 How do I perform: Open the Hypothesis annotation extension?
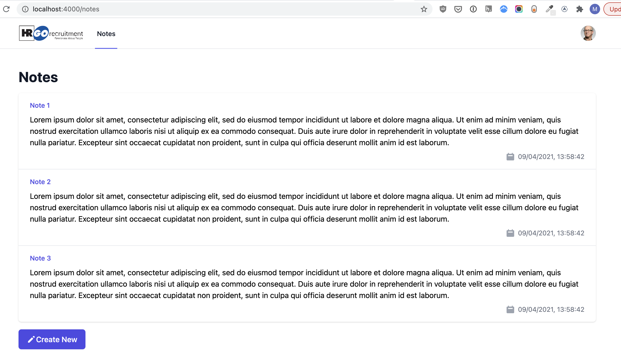[x=489, y=9]
